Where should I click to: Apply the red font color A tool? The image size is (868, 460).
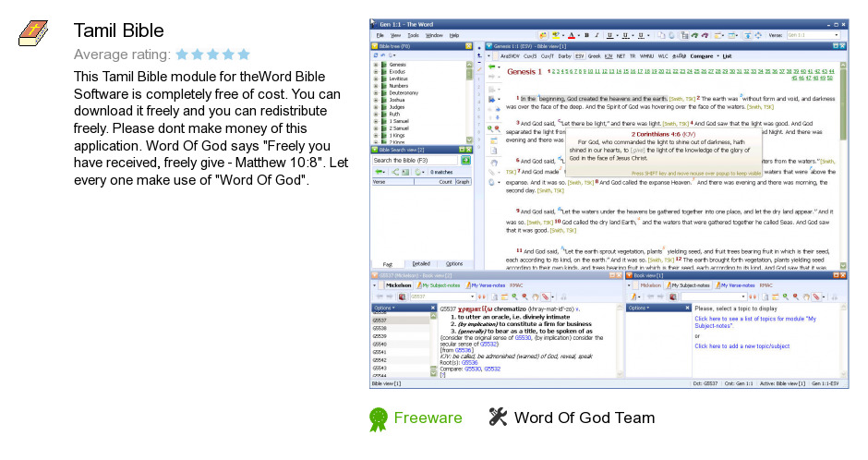[x=572, y=35]
